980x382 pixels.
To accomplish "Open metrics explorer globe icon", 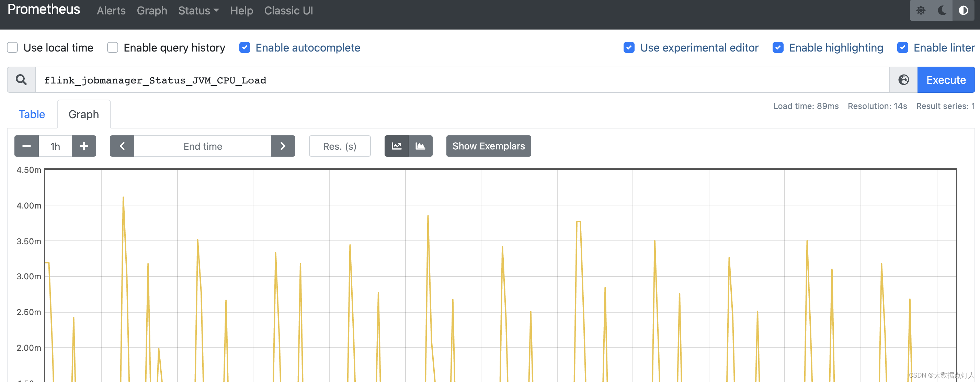I will (903, 80).
